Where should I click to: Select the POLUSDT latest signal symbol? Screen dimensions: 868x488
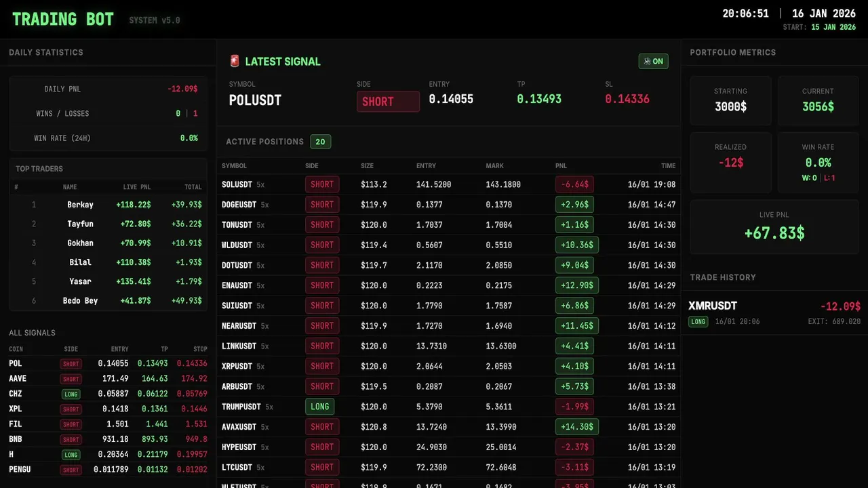click(255, 100)
